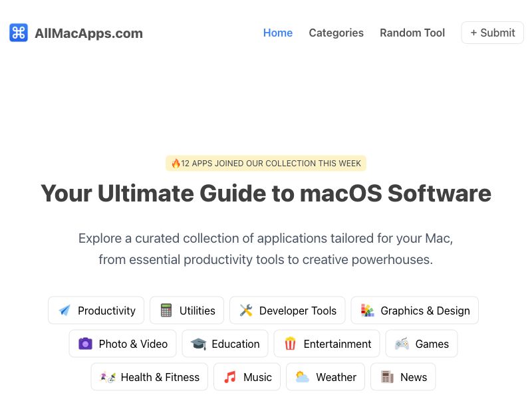Click the sun and cloud Weather icon
Screen dimensions: 532x399
303,376
